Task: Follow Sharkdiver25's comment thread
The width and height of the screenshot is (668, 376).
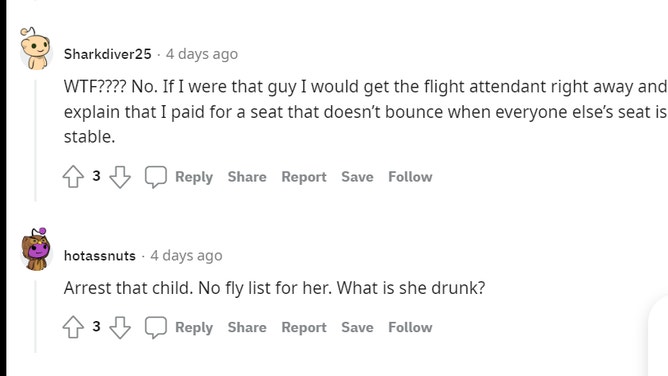Action: pos(410,177)
